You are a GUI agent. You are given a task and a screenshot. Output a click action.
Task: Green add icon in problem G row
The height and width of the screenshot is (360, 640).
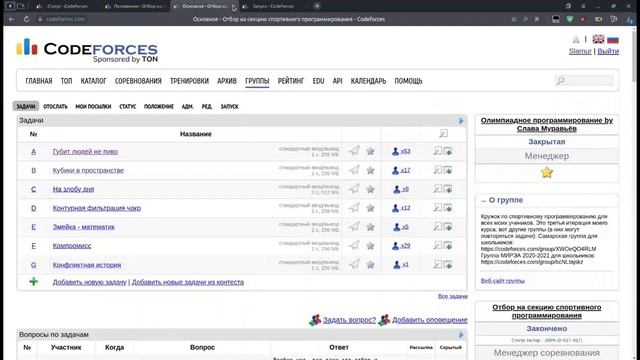448,264
